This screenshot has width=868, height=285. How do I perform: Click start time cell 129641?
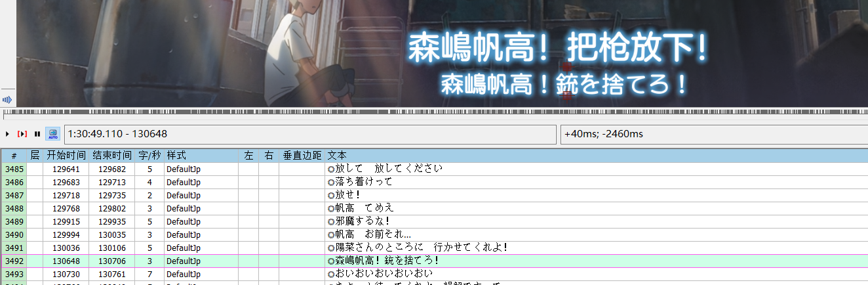pos(66,169)
